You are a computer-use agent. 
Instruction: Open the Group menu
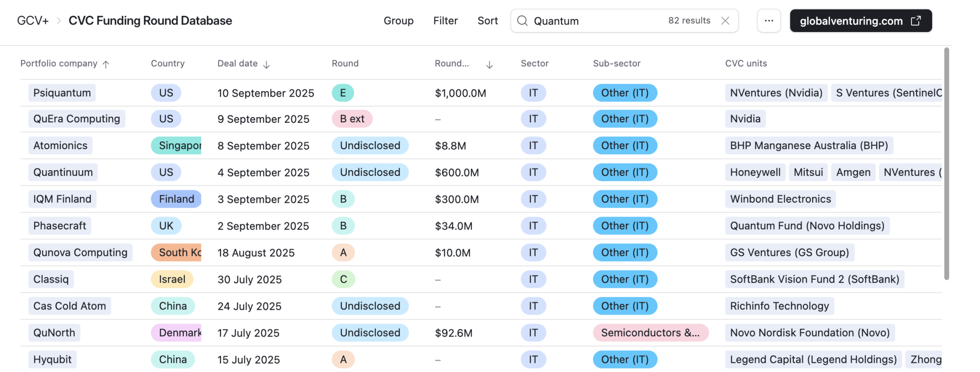[398, 21]
